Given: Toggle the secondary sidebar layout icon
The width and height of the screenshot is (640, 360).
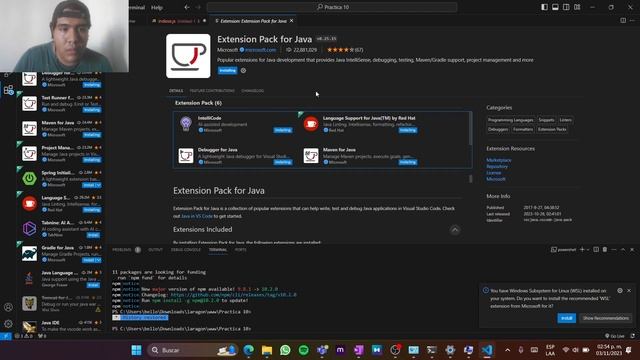Looking at the screenshot, I should coord(566,7).
